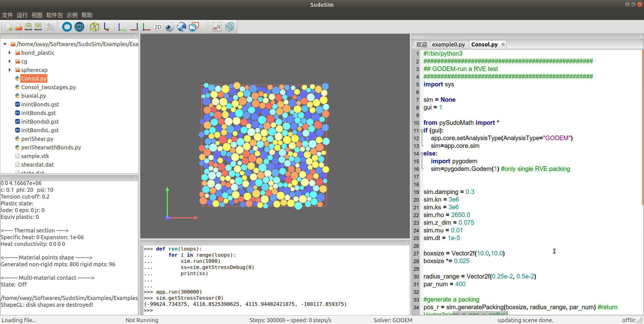Create a new file from the toolbar
644x324 pixels.
(x=9, y=27)
